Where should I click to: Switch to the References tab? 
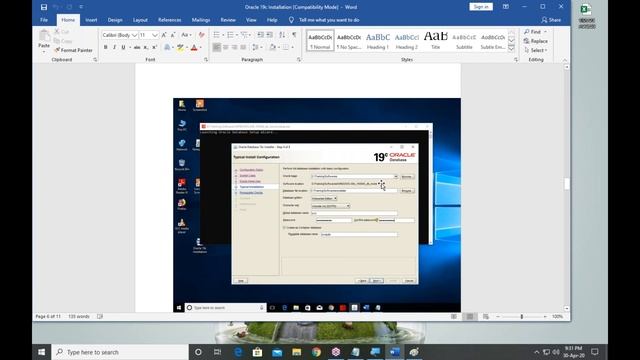click(169, 20)
